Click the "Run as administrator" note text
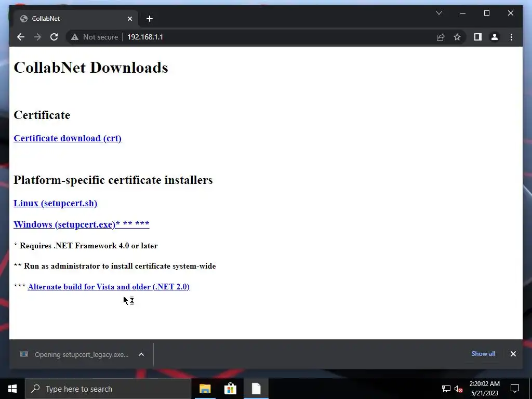This screenshot has height=399, width=532. [x=120, y=266]
